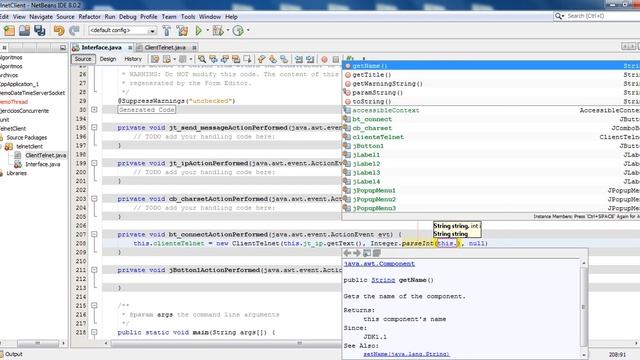Click the Build Project hammer icon

click(167, 31)
